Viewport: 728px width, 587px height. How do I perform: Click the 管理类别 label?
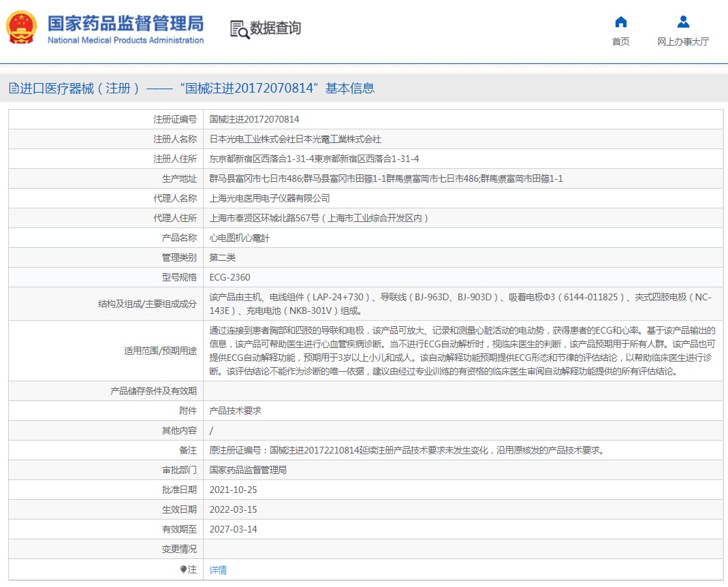179,257
